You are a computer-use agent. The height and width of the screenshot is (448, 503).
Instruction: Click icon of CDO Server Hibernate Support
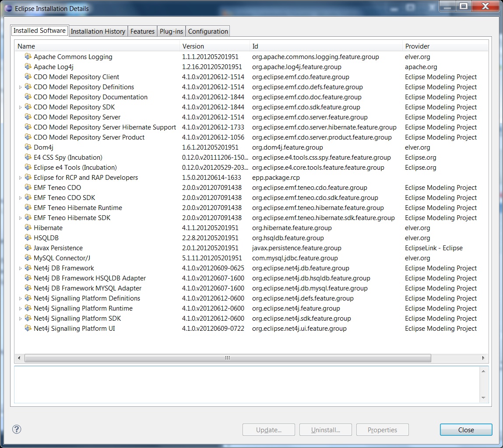click(x=28, y=127)
